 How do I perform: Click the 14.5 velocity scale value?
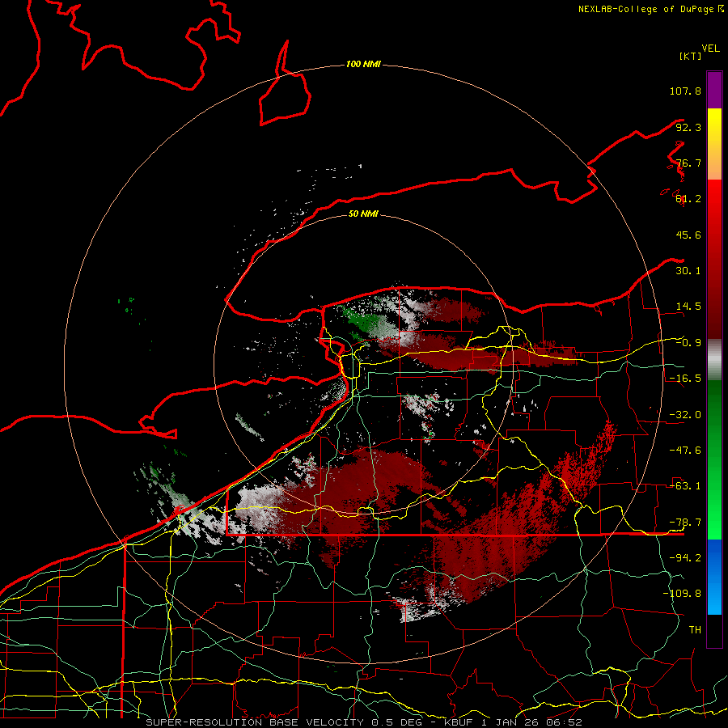click(x=688, y=307)
